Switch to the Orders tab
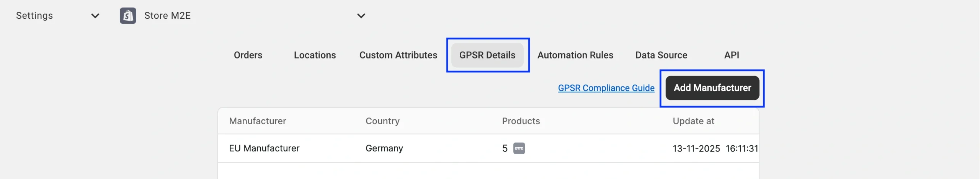Image resolution: width=980 pixels, height=179 pixels. pyautogui.click(x=248, y=55)
